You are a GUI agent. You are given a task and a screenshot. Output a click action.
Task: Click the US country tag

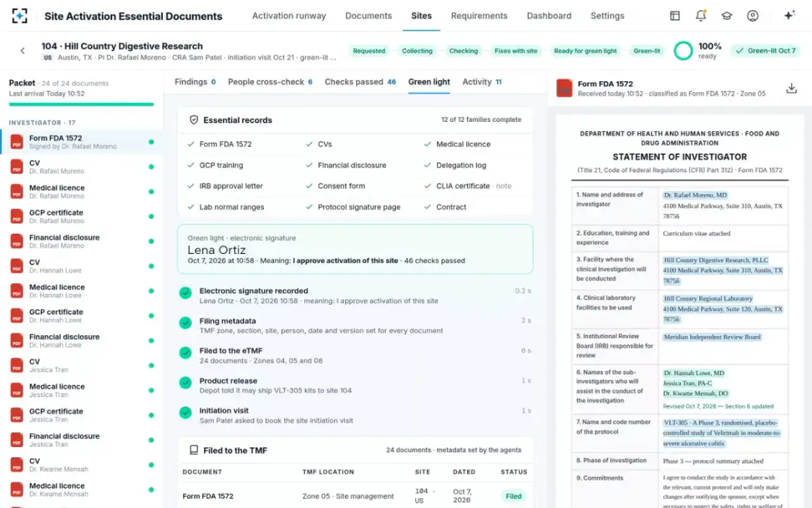point(47,58)
